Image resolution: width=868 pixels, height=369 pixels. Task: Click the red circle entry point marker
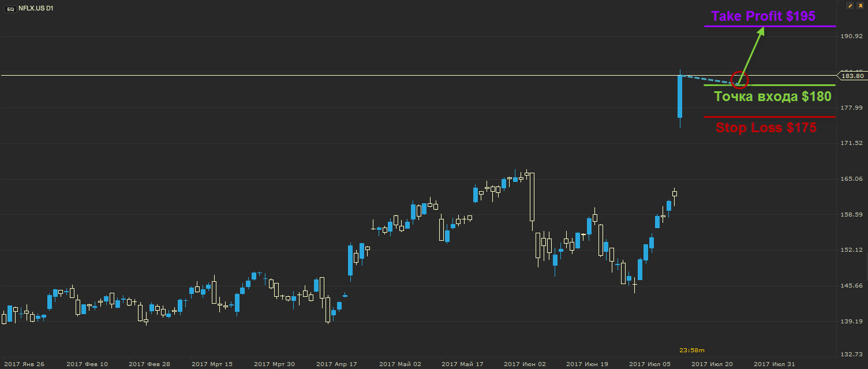[739, 81]
